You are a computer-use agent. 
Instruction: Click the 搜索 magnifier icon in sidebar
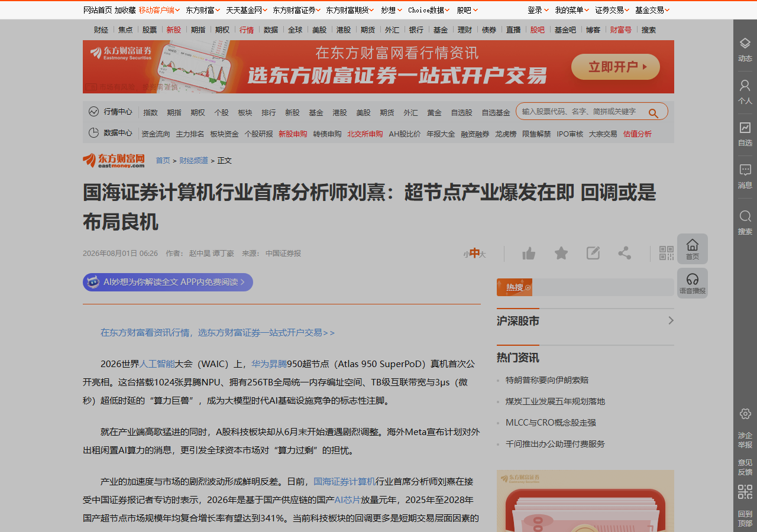pos(745,216)
